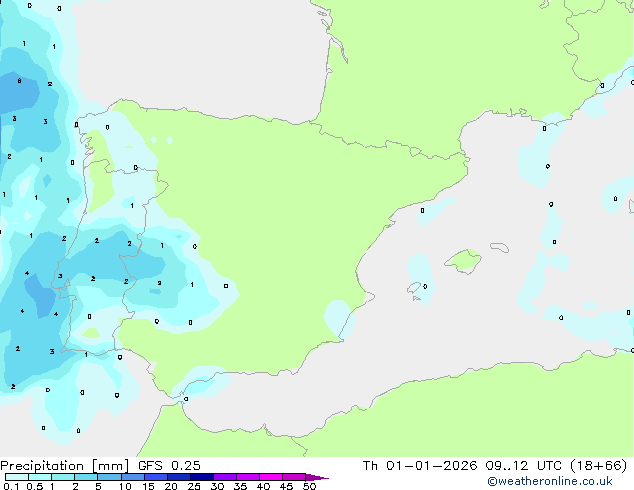Pick the 25–30 mm navy legend swatch
The image size is (634, 490).
202,477
